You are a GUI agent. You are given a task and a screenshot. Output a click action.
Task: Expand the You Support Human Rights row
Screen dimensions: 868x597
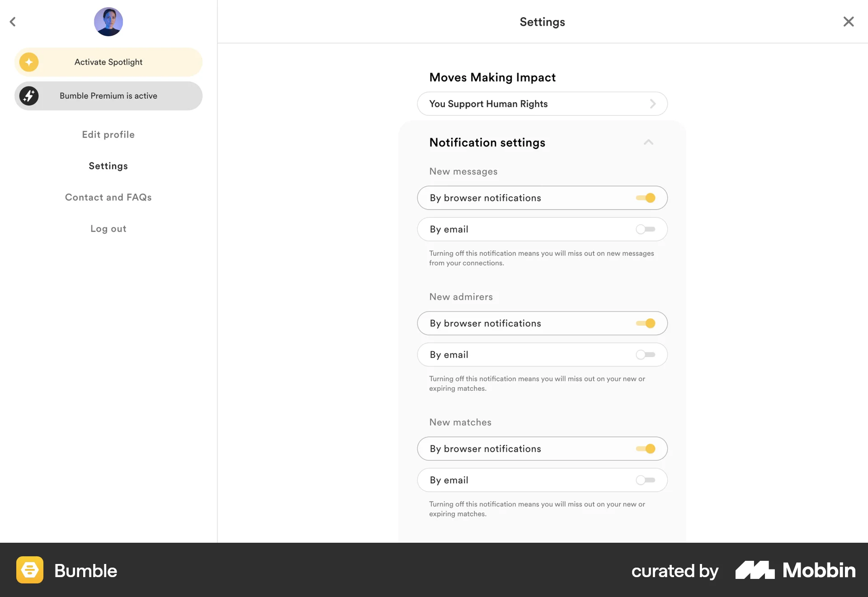(542, 104)
